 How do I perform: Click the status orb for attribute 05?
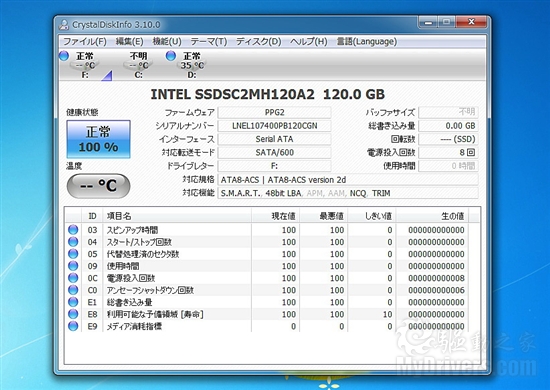click(x=73, y=254)
